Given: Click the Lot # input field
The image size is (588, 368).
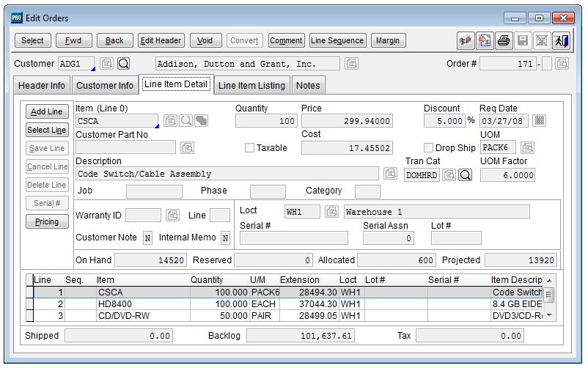Looking at the screenshot, I should pyautogui.click(x=456, y=238).
